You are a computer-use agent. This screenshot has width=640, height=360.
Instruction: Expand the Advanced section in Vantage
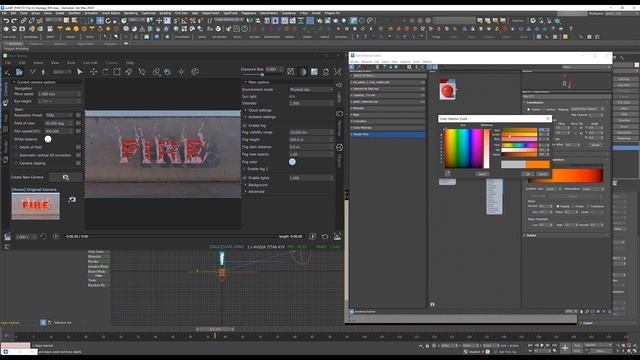click(246, 191)
